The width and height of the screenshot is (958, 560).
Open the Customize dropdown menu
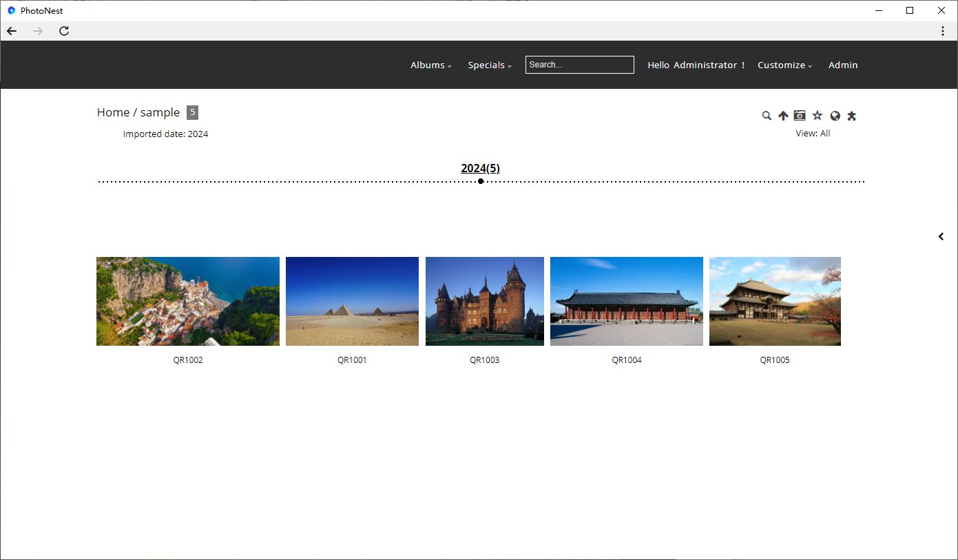point(785,65)
